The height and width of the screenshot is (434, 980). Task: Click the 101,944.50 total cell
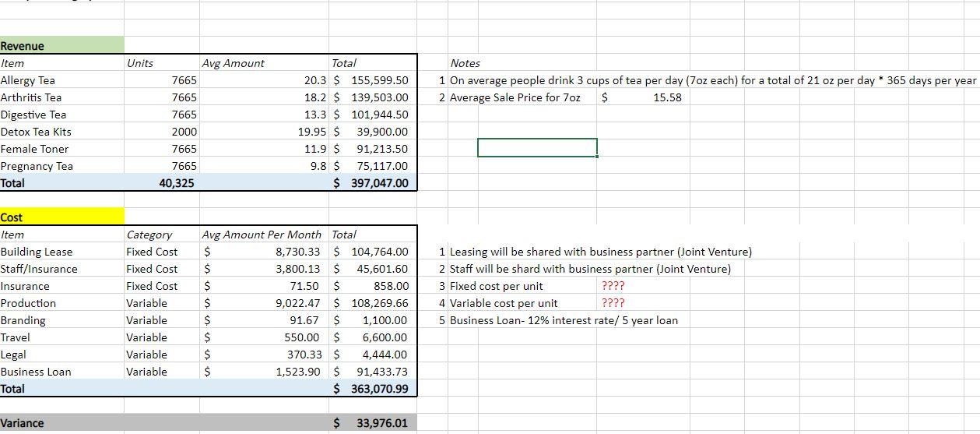tap(373, 115)
